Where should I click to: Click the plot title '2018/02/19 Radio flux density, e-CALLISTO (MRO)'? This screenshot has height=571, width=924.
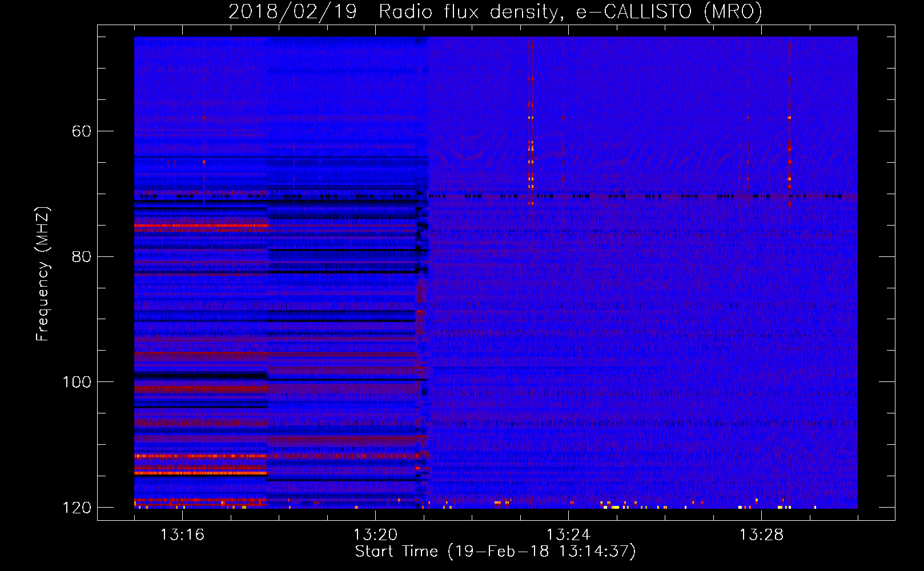point(495,11)
